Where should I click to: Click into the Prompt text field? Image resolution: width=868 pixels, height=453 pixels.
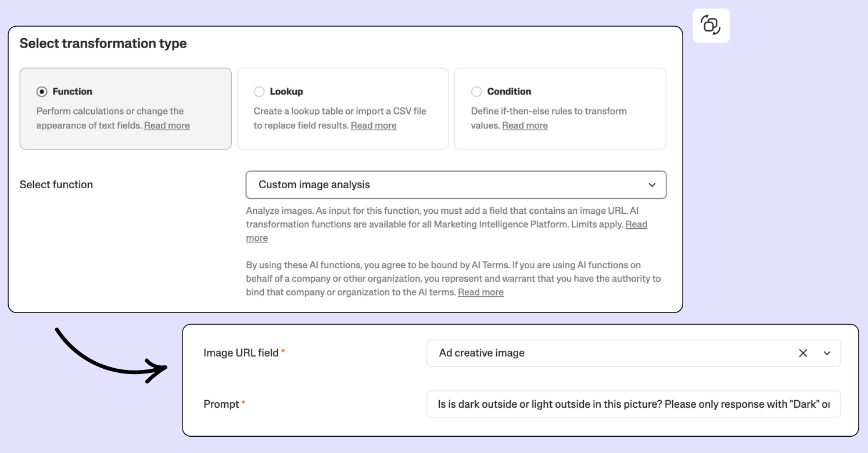click(633, 404)
